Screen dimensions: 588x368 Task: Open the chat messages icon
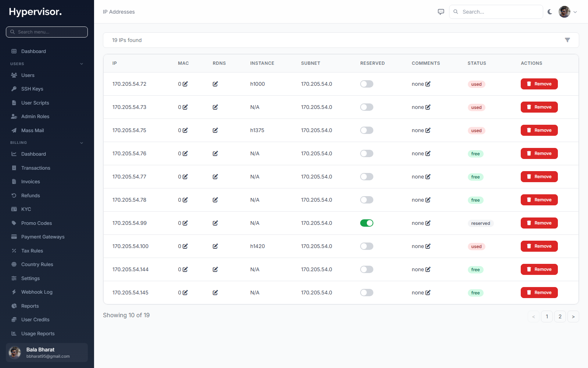tap(441, 12)
